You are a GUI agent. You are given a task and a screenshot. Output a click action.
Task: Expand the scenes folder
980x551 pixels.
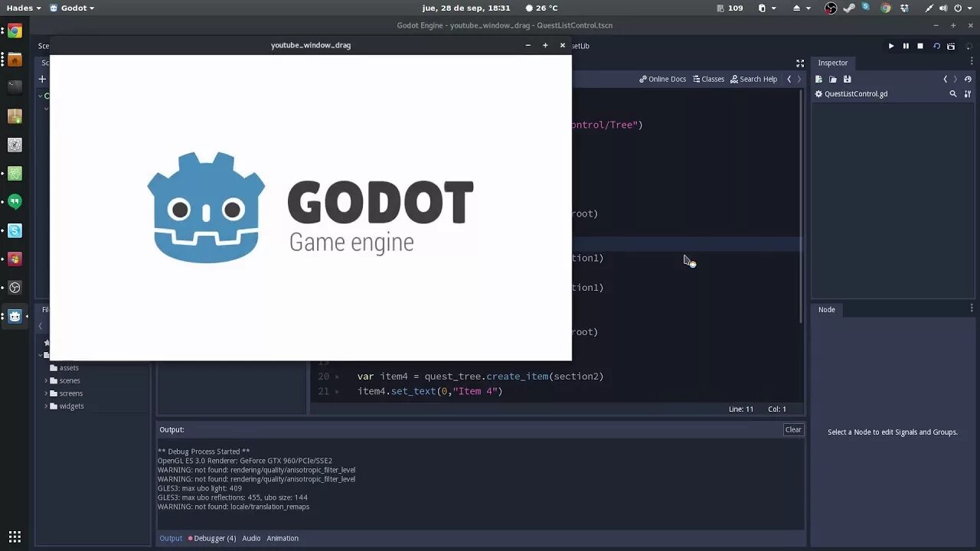point(46,380)
